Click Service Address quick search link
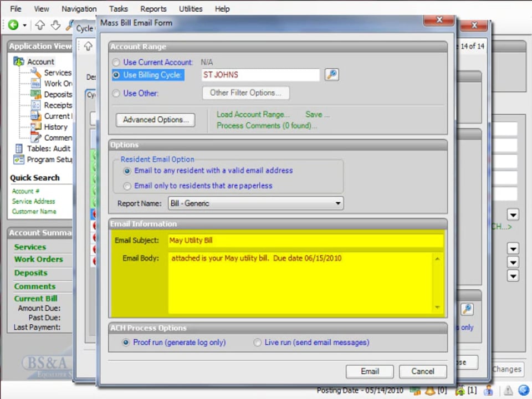The height and width of the screenshot is (399, 532). pos(34,202)
